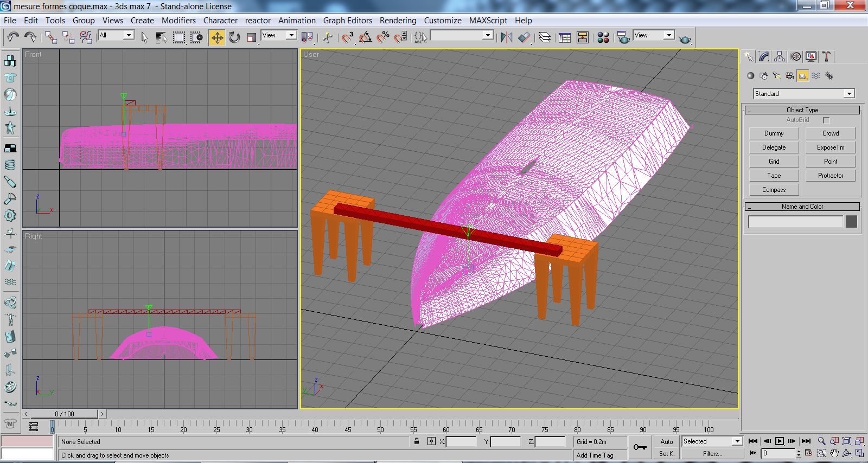
Task: Click the object name input field
Action: click(x=796, y=222)
